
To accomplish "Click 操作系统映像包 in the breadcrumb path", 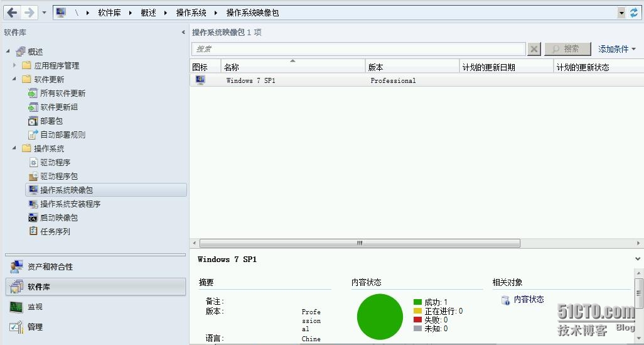I will click(x=252, y=13).
